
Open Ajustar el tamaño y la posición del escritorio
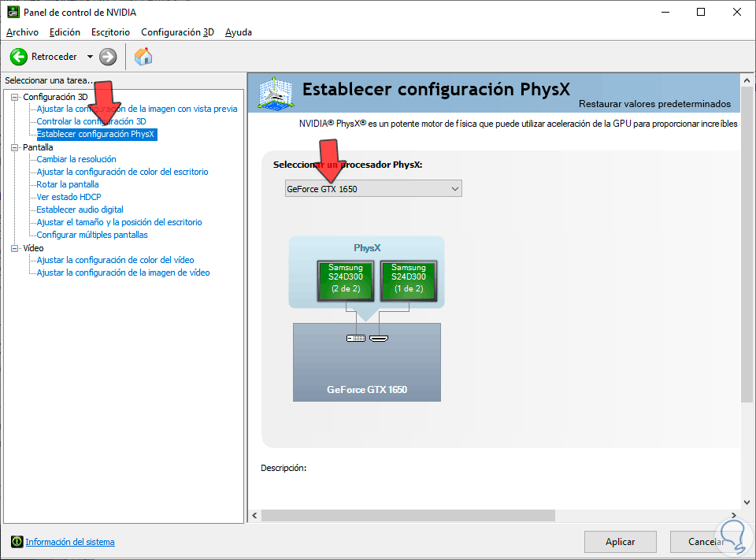pyautogui.click(x=119, y=222)
